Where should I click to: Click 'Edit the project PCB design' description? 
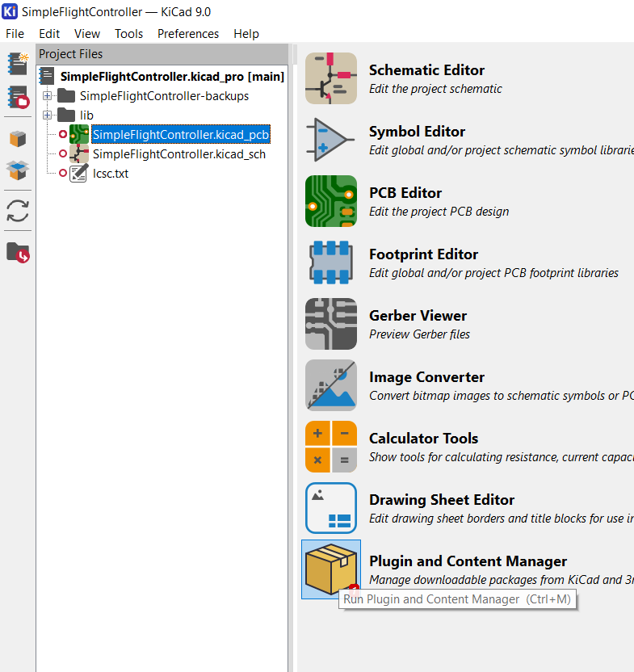point(439,212)
